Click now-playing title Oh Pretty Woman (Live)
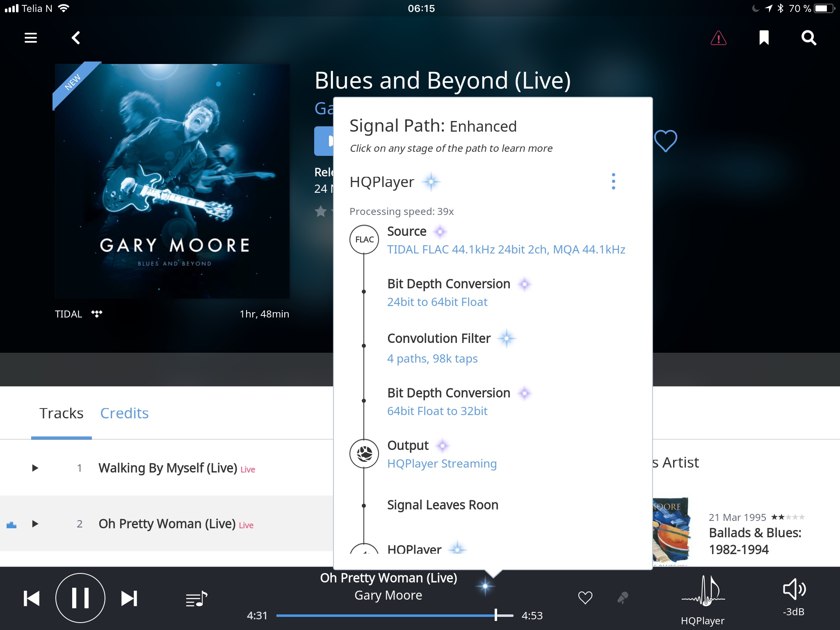Image resolution: width=840 pixels, height=630 pixels. (x=388, y=577)
